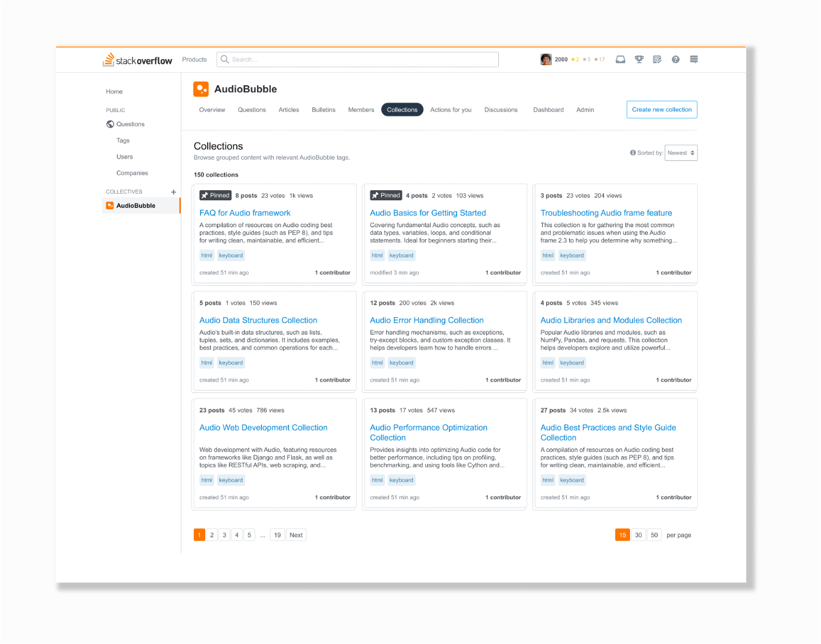Go to page 3
Screen dimensions: 821x644
[x=224, y=535]
